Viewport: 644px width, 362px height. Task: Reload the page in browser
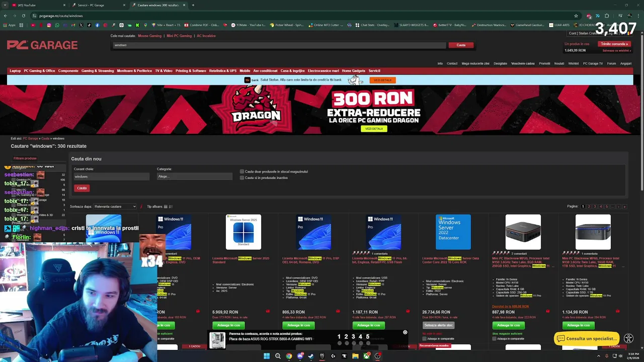point(23,16)
